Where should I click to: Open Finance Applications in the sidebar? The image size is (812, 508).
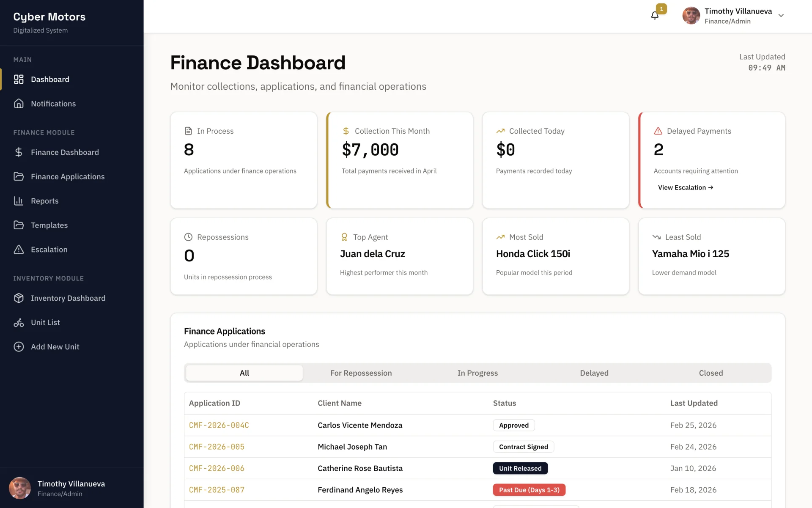68,177
